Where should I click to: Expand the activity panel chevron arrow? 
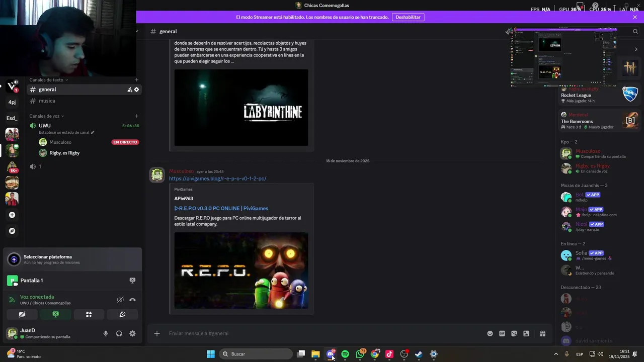pyautogui.click(x=636, y=49)
